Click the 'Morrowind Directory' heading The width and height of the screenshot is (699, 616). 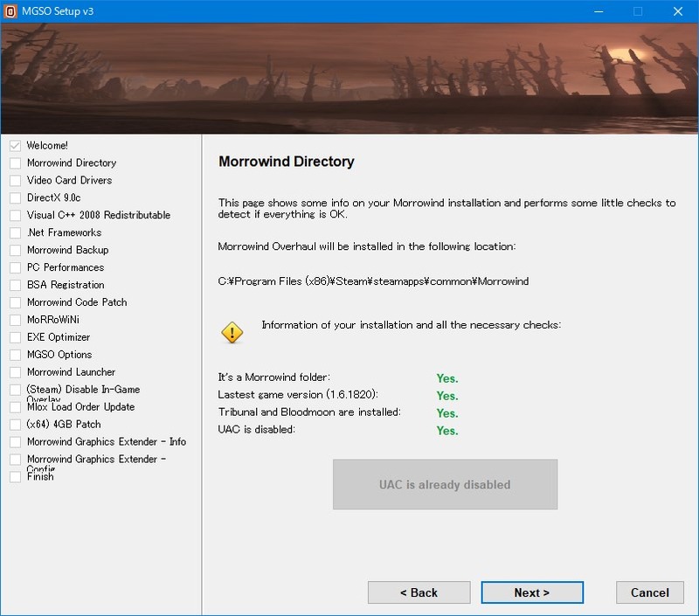(x=287, y=162)
